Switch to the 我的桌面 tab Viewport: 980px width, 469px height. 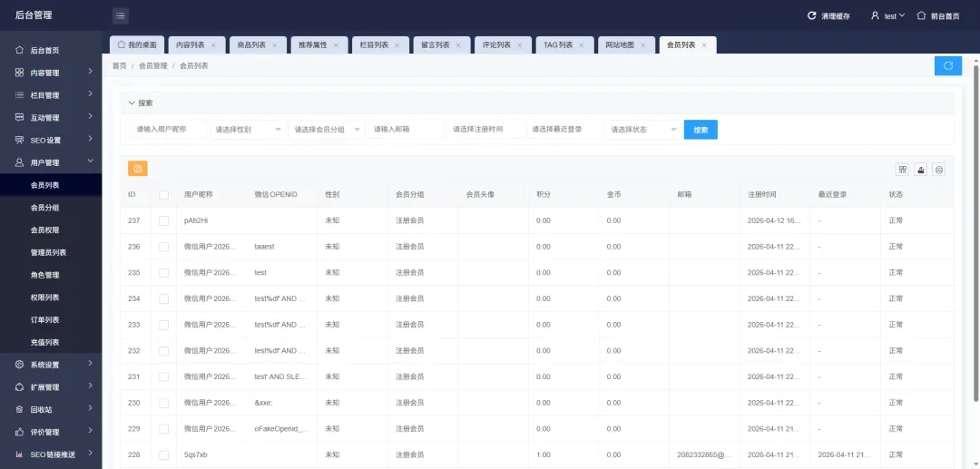(138, 45)
